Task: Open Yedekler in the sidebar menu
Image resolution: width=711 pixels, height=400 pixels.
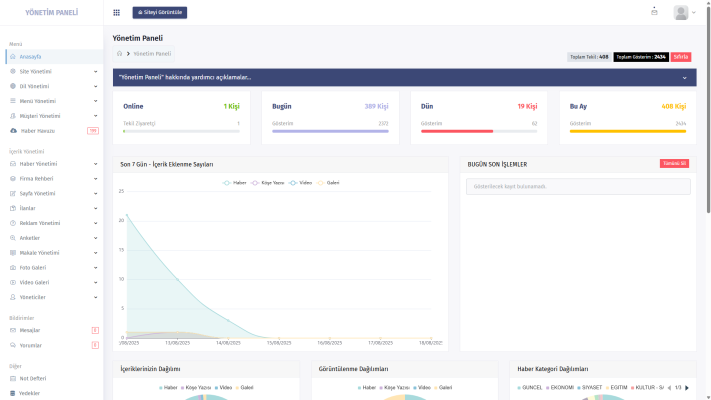Action: 30,393
